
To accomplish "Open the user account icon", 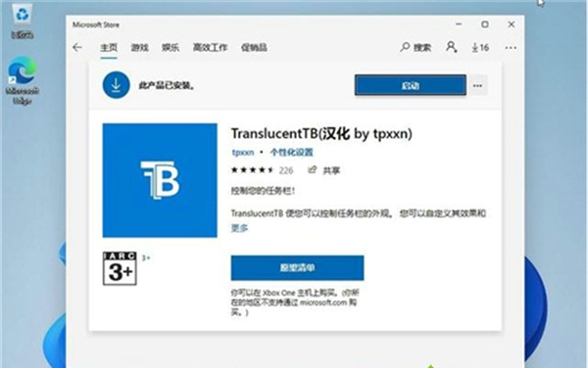I will click(x=452, y=47).
